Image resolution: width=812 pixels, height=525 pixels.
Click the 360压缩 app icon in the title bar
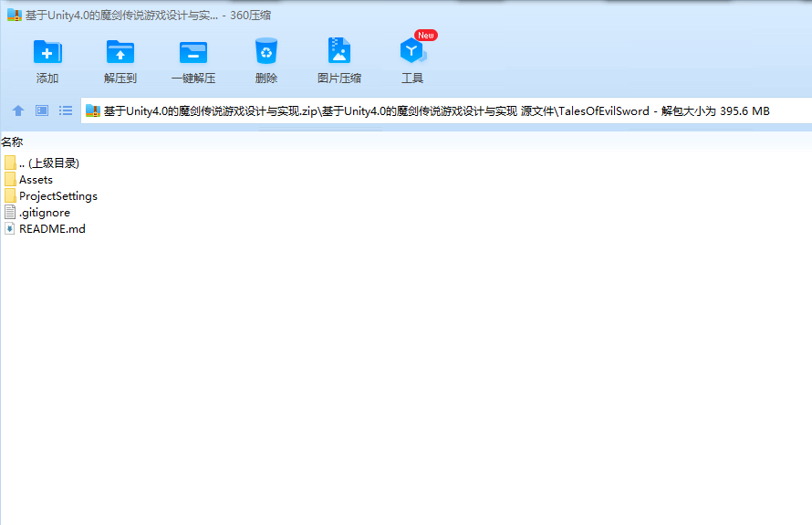(14, 15)
